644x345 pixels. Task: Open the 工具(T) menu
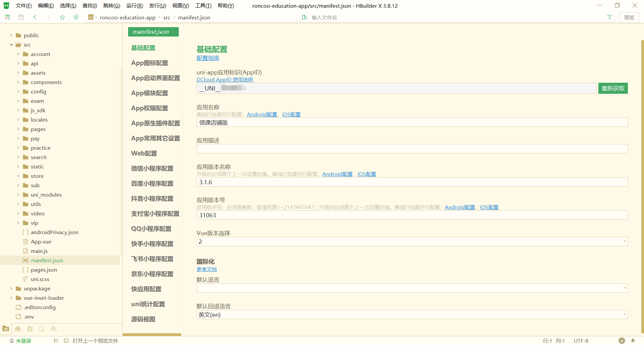click(203, 6)
